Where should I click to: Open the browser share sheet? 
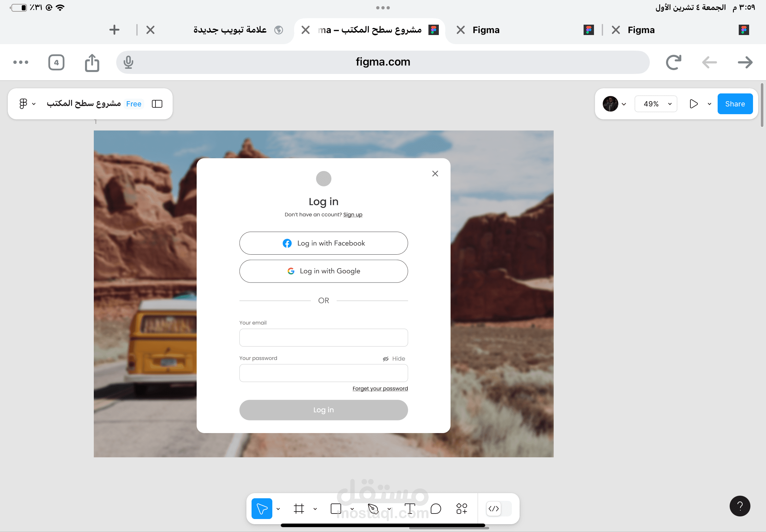point(92,62)
